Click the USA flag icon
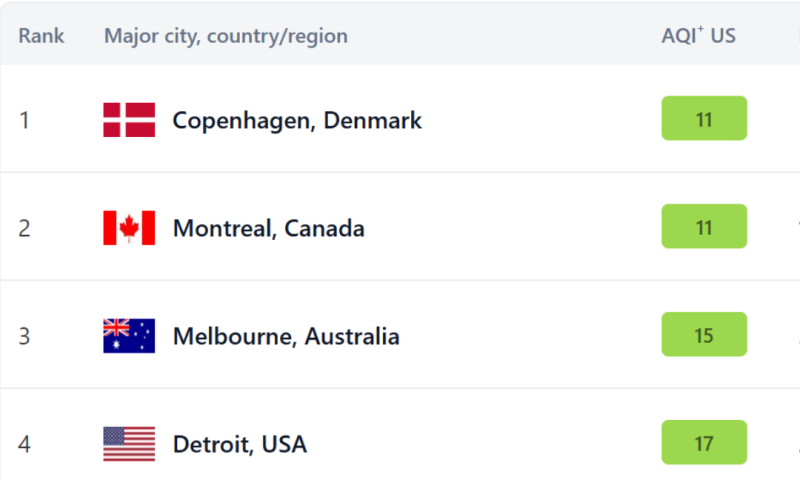 click(x=129, y=444)
